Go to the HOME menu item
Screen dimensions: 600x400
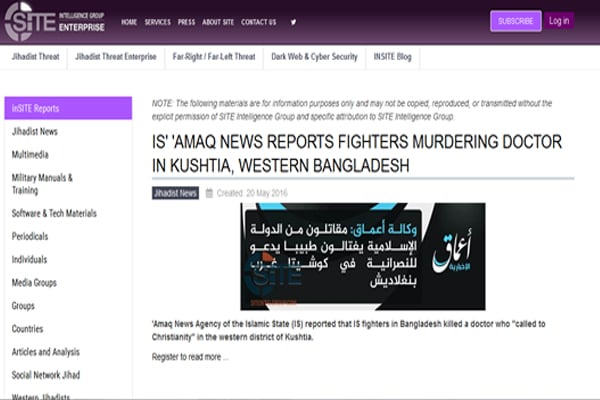(129, 22)
